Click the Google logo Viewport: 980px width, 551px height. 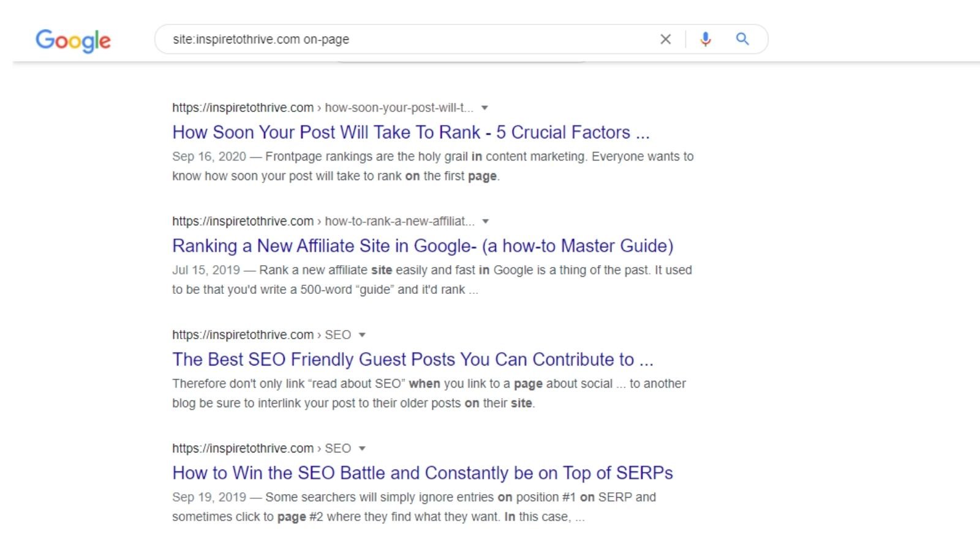coord(73,40)
